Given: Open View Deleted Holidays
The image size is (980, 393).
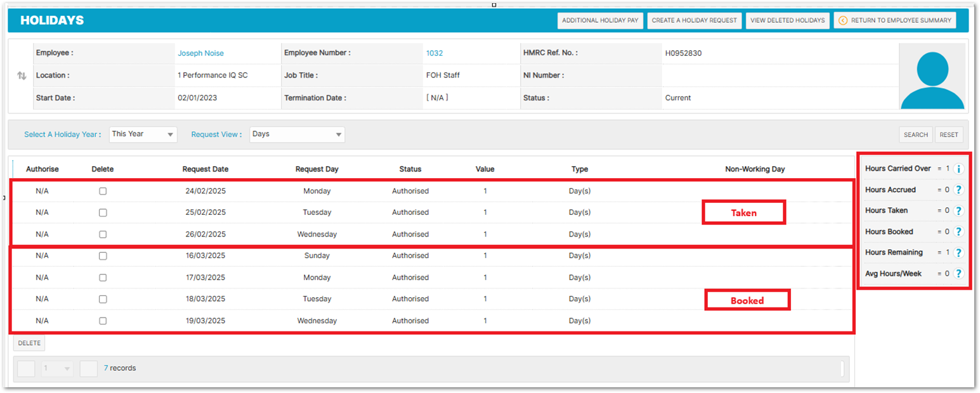Looking at the screenshot, I should [x=787, y=20].
